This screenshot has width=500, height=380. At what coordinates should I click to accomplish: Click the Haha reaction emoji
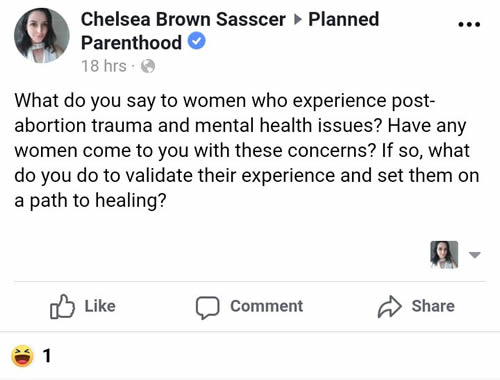pyautogui.click(x=22, y=356)
